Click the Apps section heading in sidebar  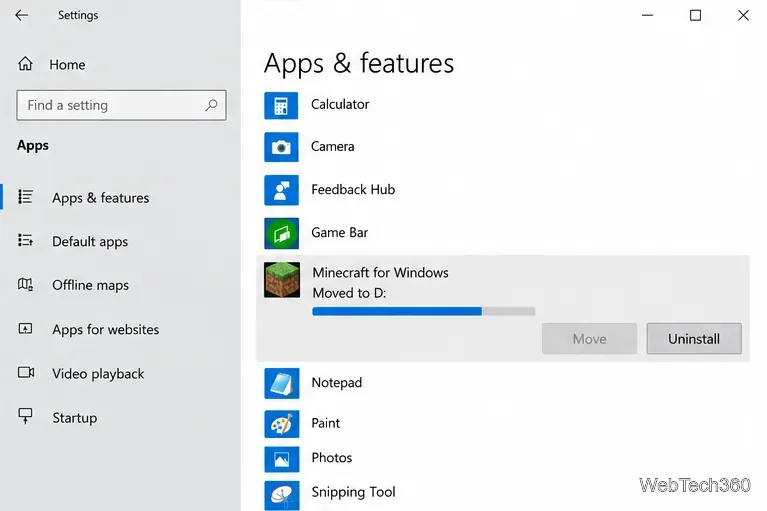click(33, 145)
